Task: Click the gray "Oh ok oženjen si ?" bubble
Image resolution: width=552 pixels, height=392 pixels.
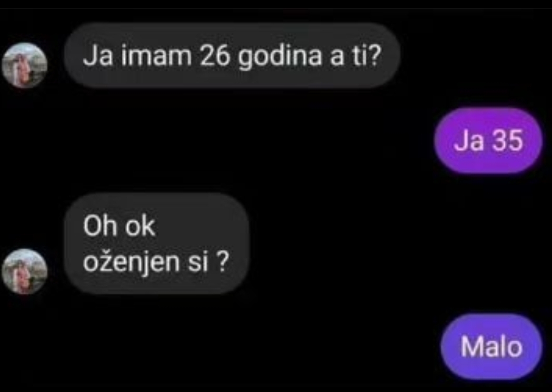Action: pyautogui.click(x=156, y=243)
